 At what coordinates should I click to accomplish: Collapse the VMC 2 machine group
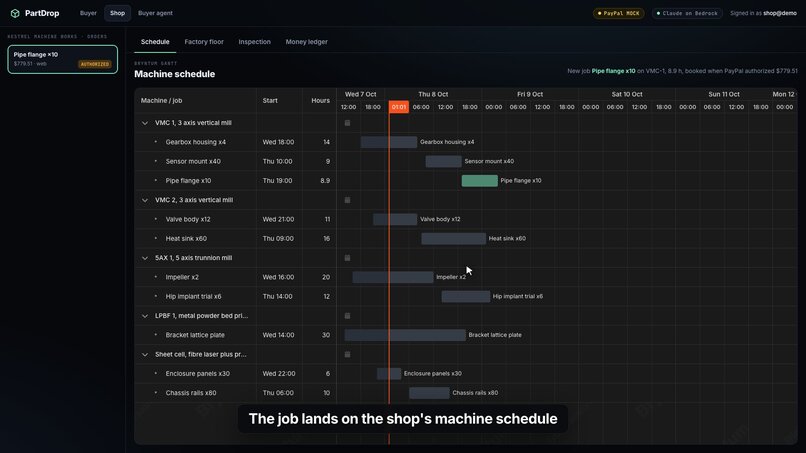pyautogui.click(x=145, y=200)
